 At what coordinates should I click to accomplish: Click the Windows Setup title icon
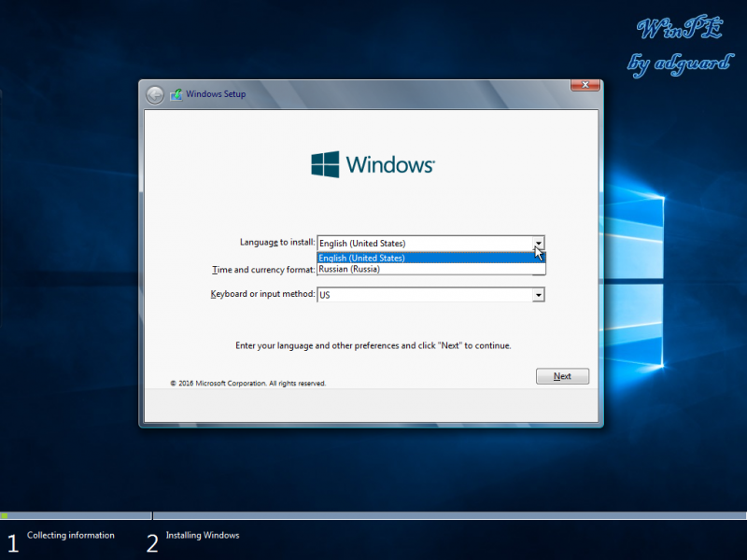pyautogui.click(x=176, y=94)
